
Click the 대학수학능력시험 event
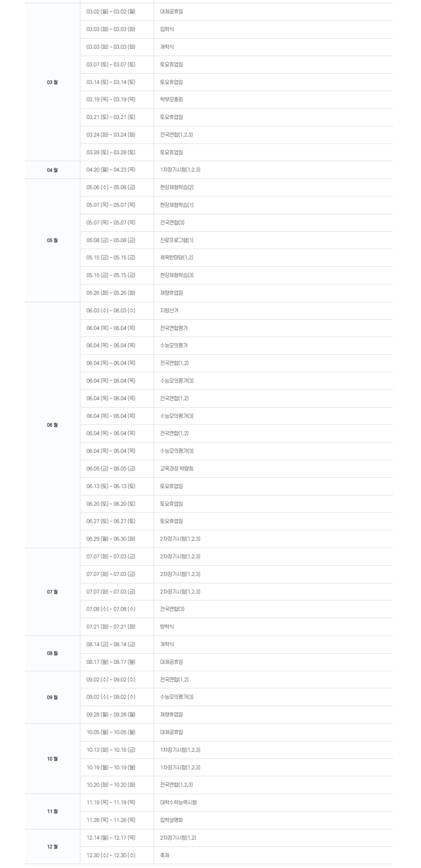pos(178,803)
